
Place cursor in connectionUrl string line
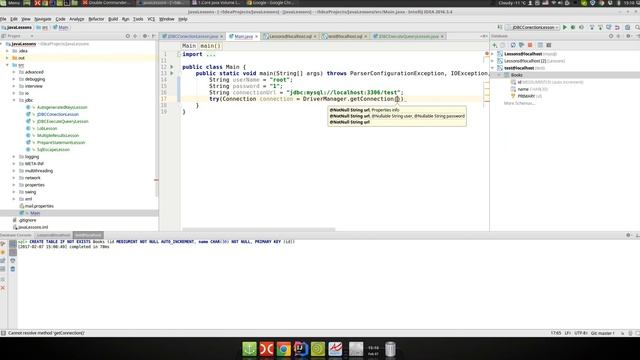(306, 93)
